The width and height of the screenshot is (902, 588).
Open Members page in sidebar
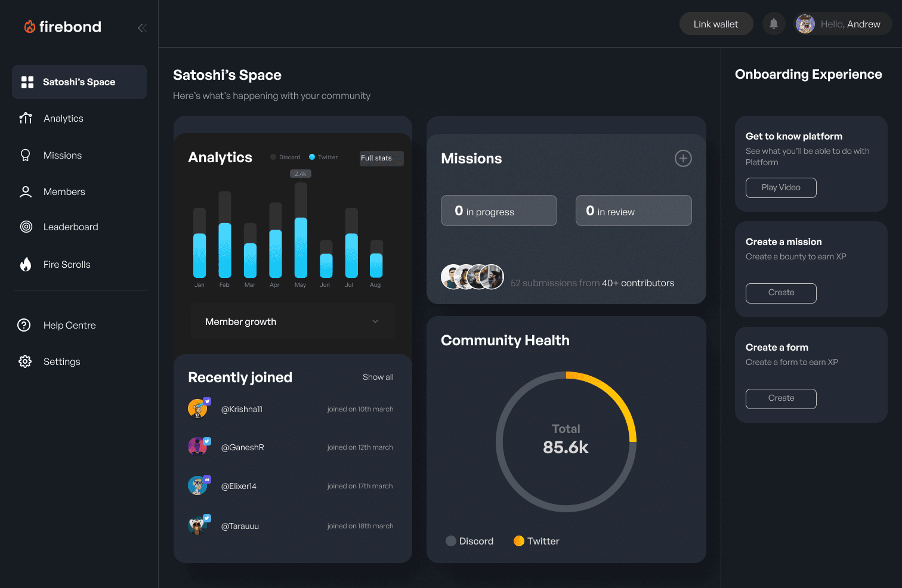(64, 191)
